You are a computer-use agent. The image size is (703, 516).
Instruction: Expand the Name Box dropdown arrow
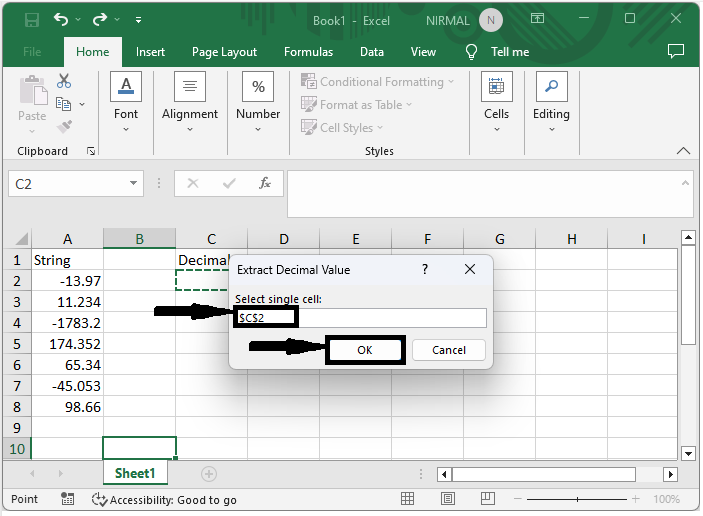tap(135, 184)
